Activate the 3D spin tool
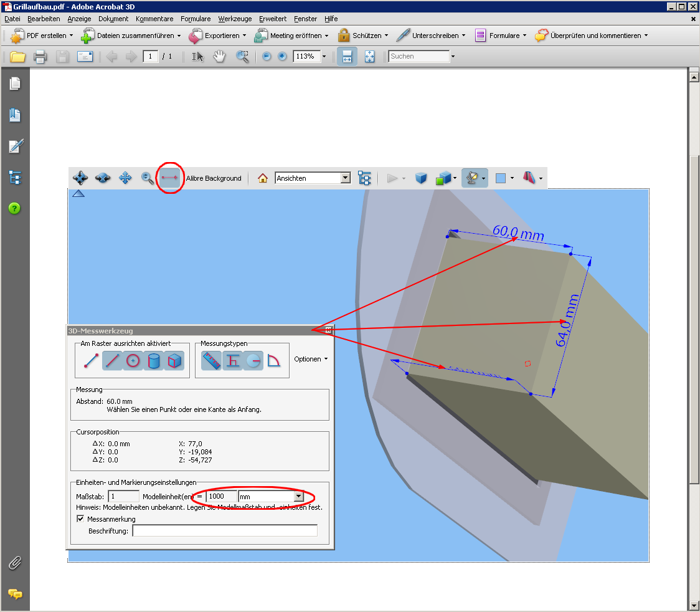 [x=103, y=178]
